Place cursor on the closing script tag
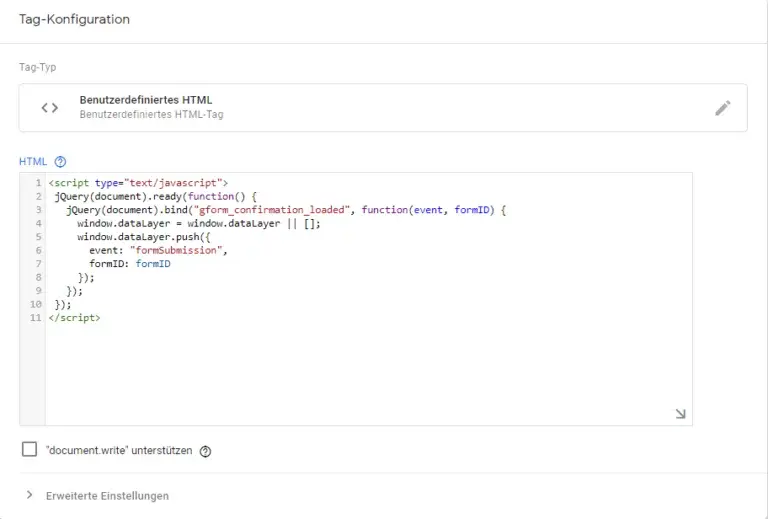Viewport: 768px width, 519px height. (74, 318)
